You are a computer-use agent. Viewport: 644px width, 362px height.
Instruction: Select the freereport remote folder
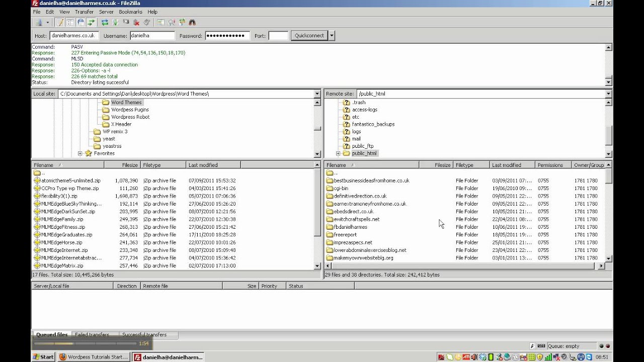pos(345,235)
